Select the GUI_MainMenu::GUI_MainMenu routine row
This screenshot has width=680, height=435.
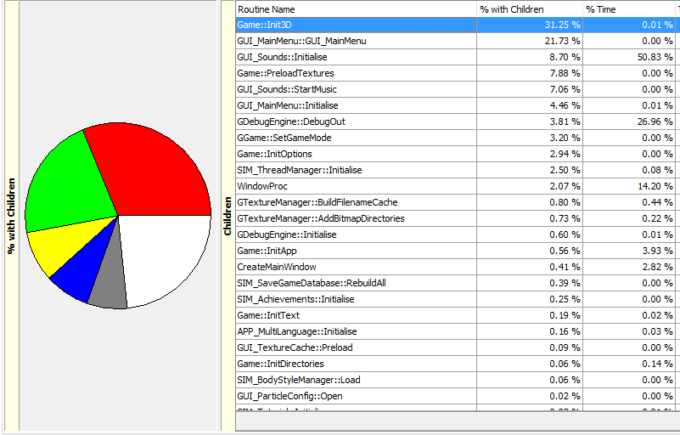coord(458,41)
